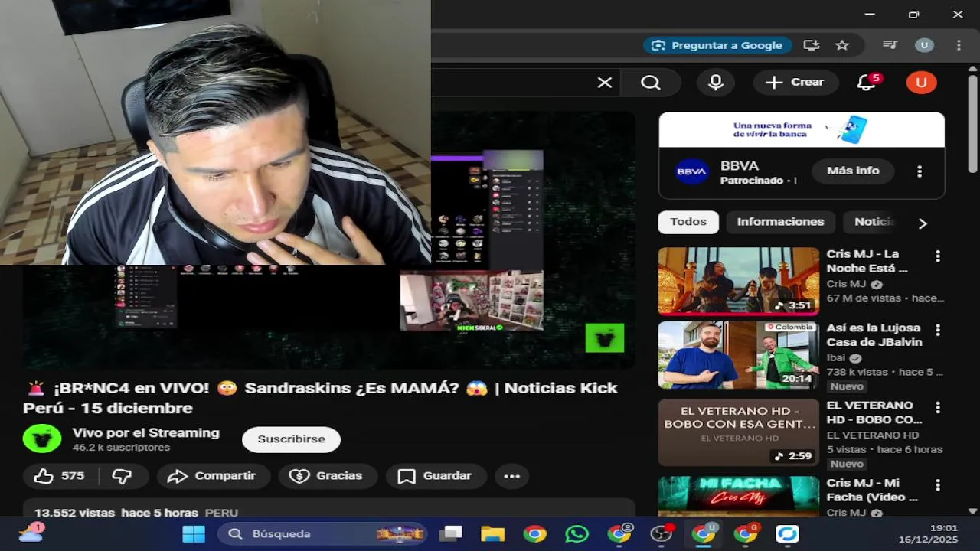Click the '46.2 k suscriptores' text
Screen dimensions: 980x551
[x=121, y=448]
